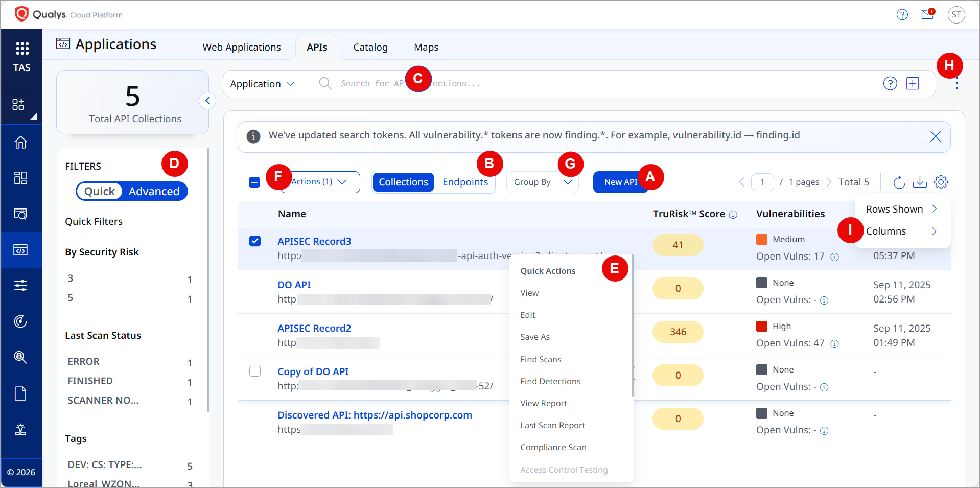Screen dimensions: 980x488
Task: Expand the Columns submenu
Action: (902, 231)
